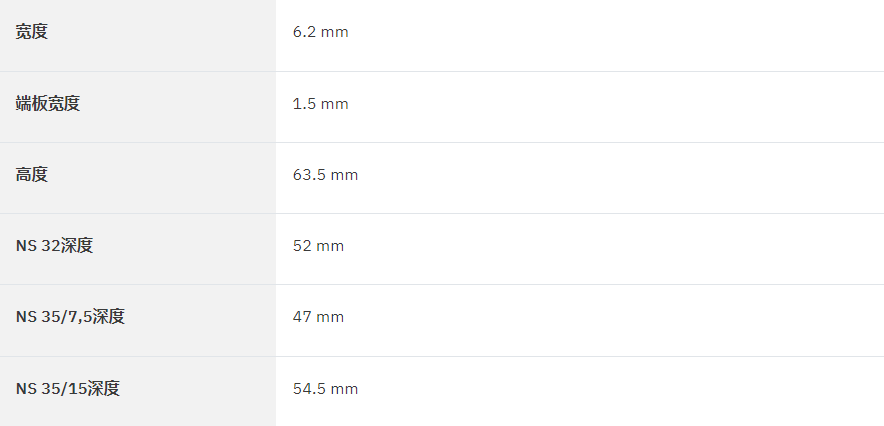Viewport: 884px width, 426px height.
Task: Click blank space in 端板宽度 row
Action: pyautogui.click(x=615, y=107)
